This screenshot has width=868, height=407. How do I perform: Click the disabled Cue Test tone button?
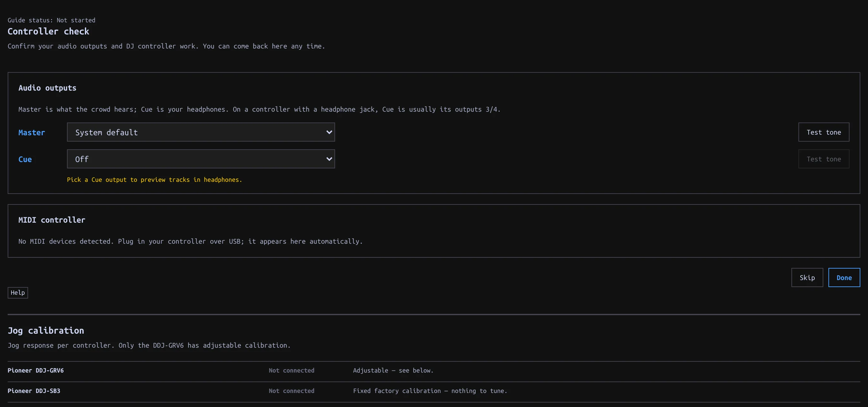point(824,159)
